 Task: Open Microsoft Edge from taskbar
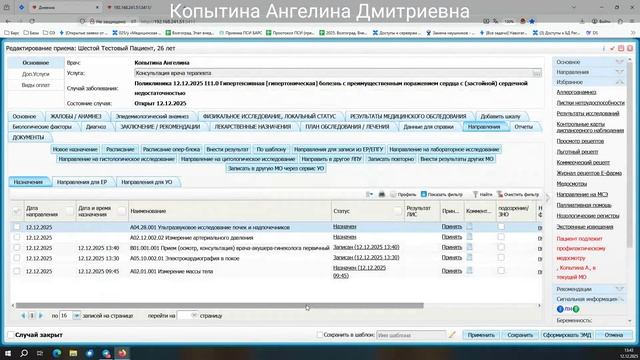(57, 353)
